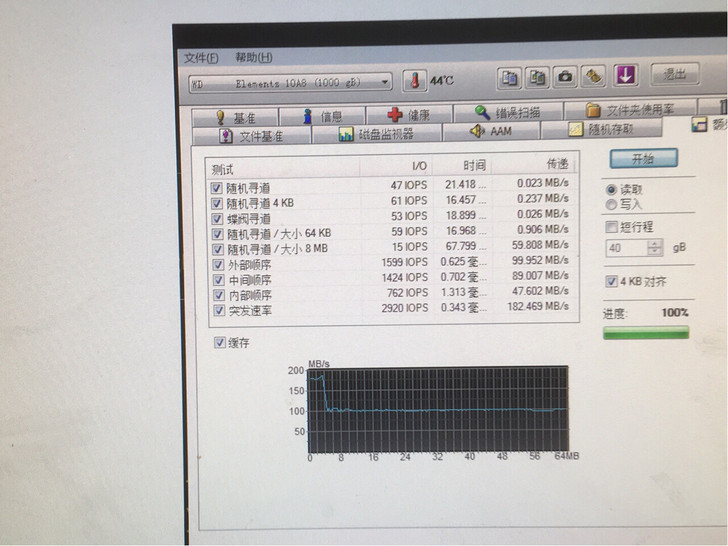The width and height of the screenshot is (728, 546).
Task: Toggle the 外部顺序 checkbox
Action: (218, 265)
